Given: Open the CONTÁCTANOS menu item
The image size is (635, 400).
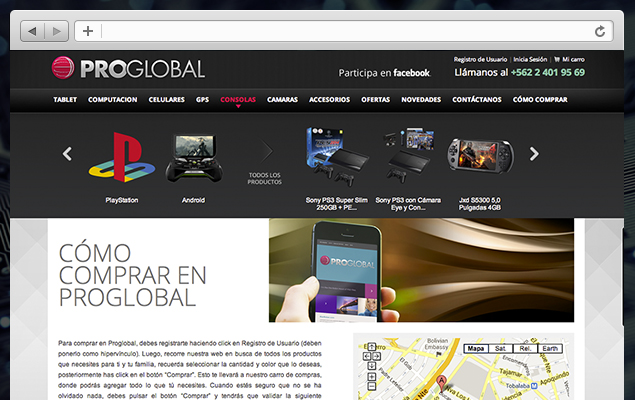Looking at the screenshot, I should [477, 100].
